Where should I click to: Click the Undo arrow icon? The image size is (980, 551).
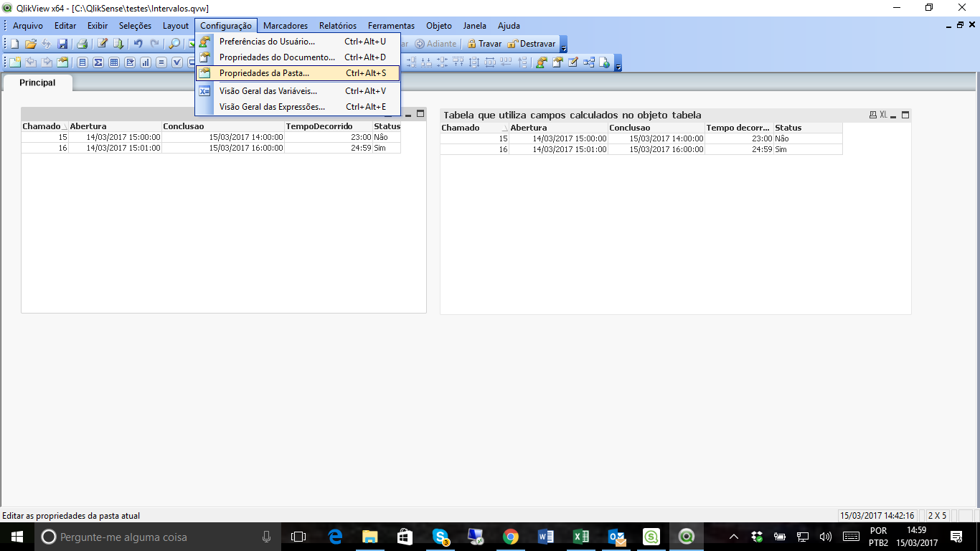click(138, 43)
